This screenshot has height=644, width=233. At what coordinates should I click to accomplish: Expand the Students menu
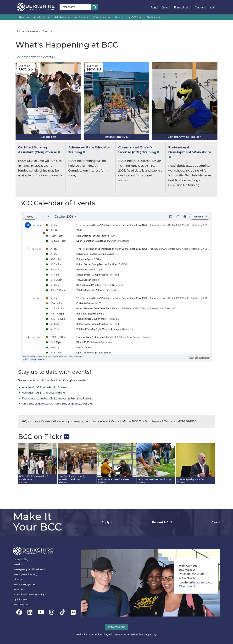[153, 17]
